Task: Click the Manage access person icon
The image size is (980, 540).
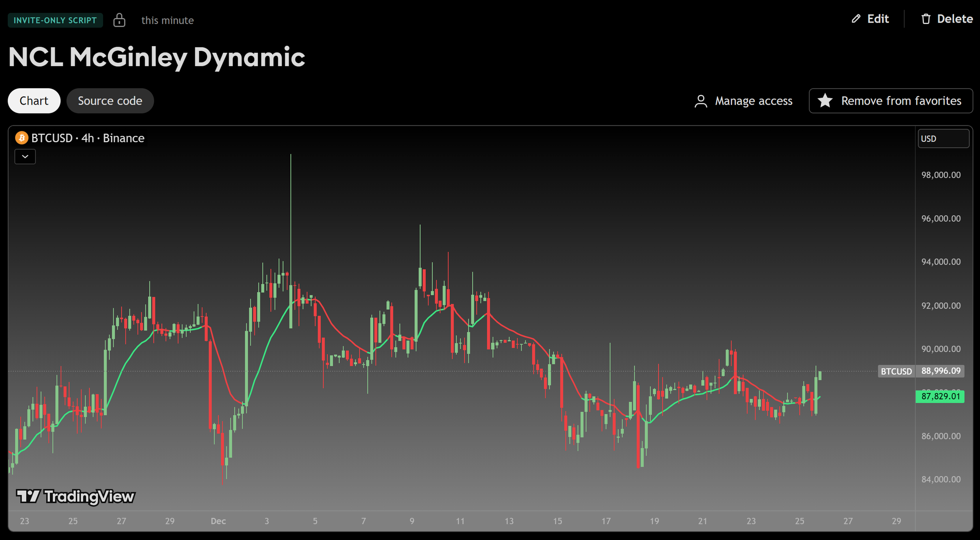Action: (701, 101)
